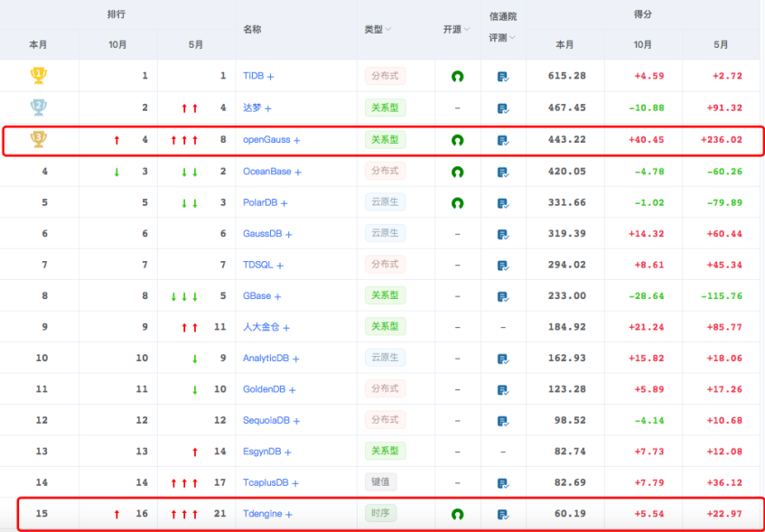This screenshot has width=765, height=532.
Task: Click the evaluation report icon in AnalyticDB row
Action: [503, 359]
